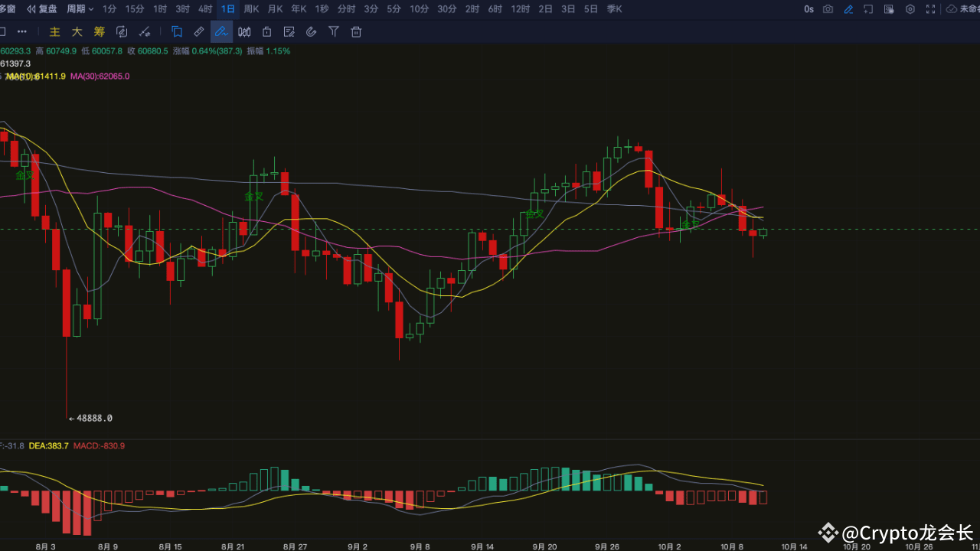This screenshot has height=551, width=980.
Task: Switch to the 5日 timeframe
Action: (x=591, y=9)
